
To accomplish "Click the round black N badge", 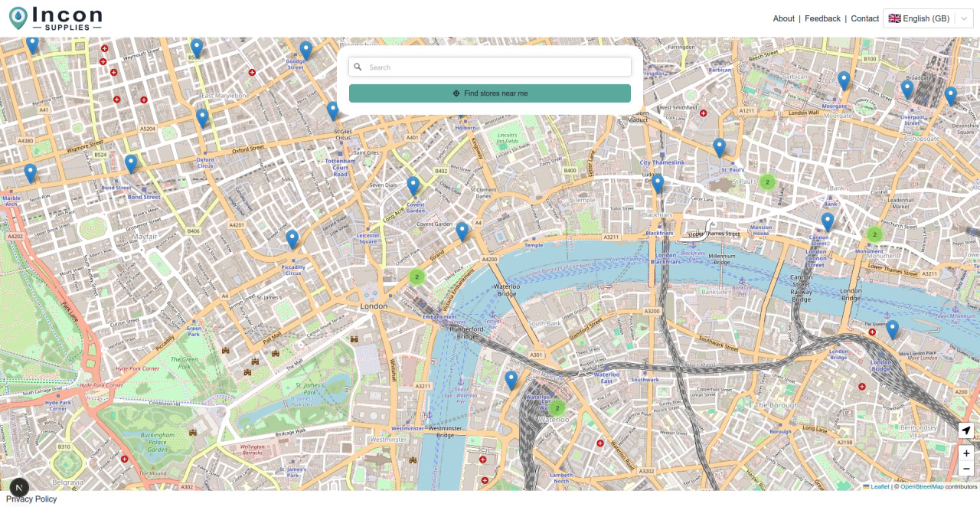I will pyautogui.click(x=18, y=487).
